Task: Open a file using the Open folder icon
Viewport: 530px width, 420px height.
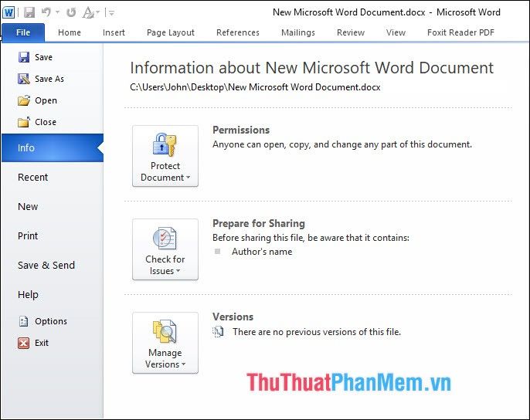Action: coord(24,100)
